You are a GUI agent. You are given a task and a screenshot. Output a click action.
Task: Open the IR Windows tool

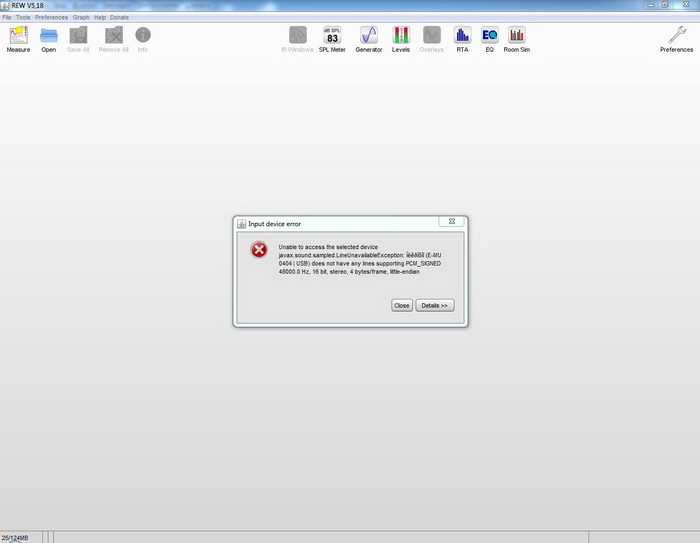tap(297, 38)
